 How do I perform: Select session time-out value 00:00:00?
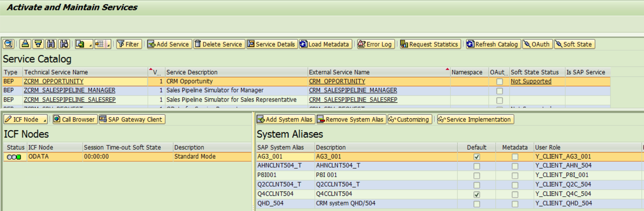[128, 156]
